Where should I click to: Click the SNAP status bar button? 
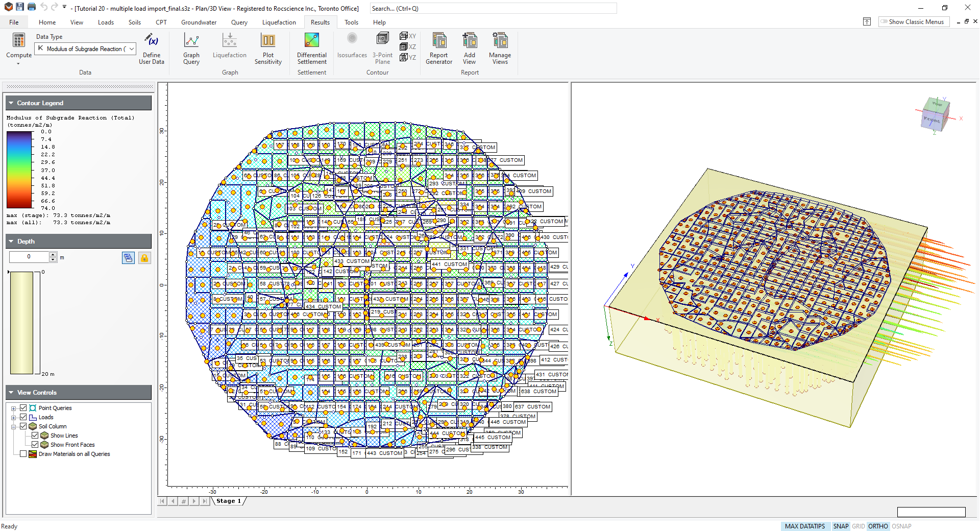(x=840, y=526)
